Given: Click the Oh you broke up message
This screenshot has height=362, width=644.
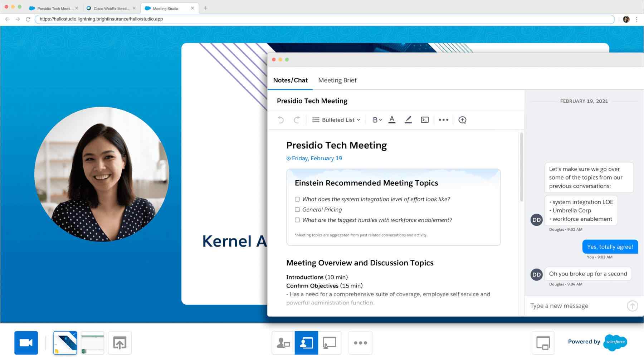Looking at the screenshot, I should (x=588, y=274).
